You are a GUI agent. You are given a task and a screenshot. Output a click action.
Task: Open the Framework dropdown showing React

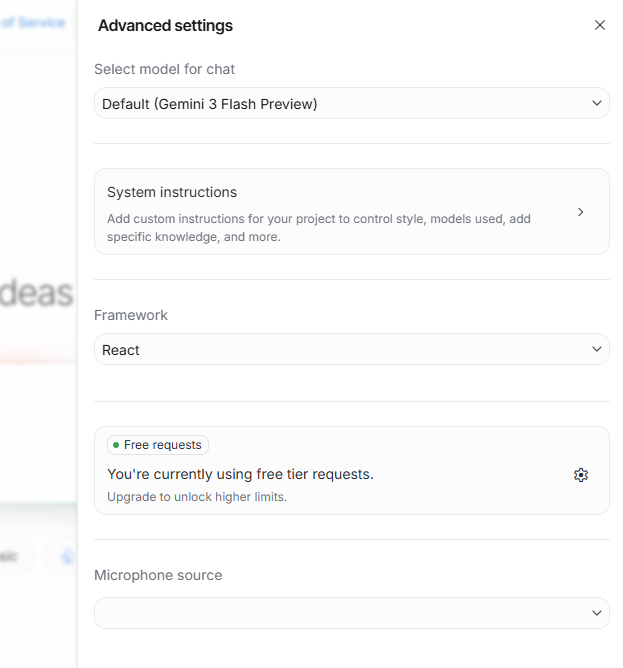tap(352, 349)
